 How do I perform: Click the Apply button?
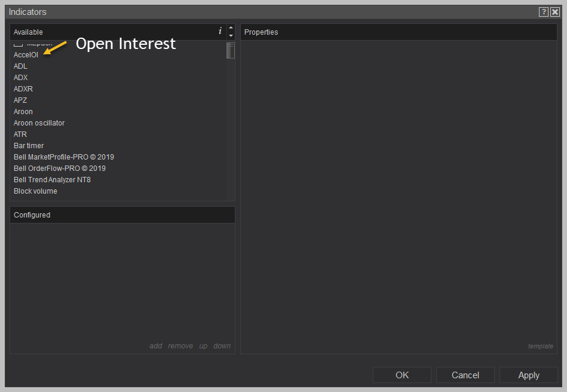pos(529,375)
